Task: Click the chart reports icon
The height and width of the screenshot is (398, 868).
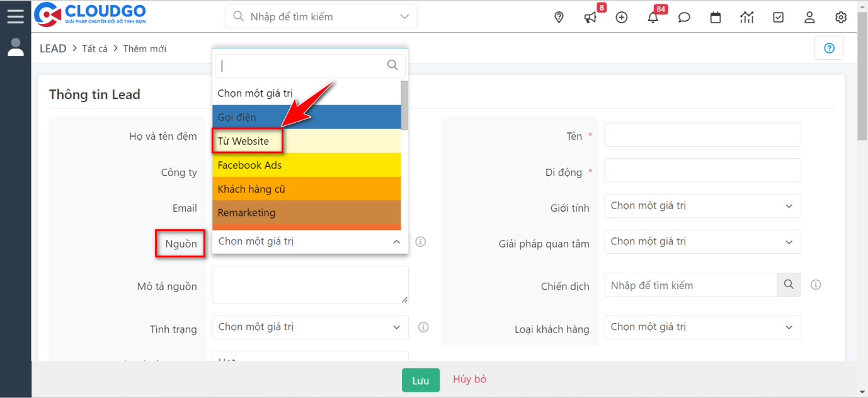Action: [747, 18]
